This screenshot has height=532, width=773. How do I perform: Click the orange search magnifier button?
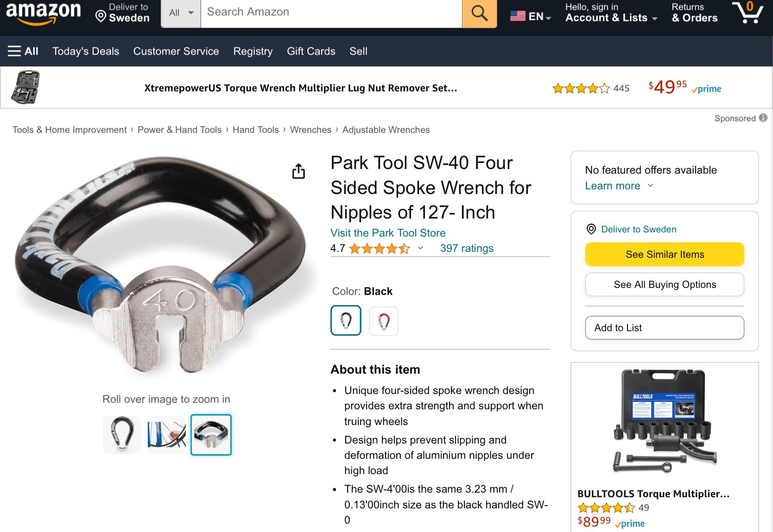479,13
